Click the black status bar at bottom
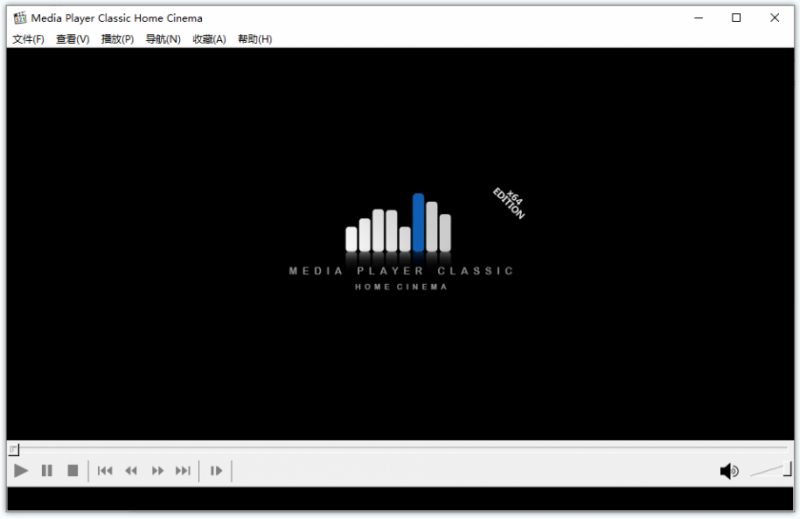The image size is (800, 519). pyautogui.click(x=400, y=499)
